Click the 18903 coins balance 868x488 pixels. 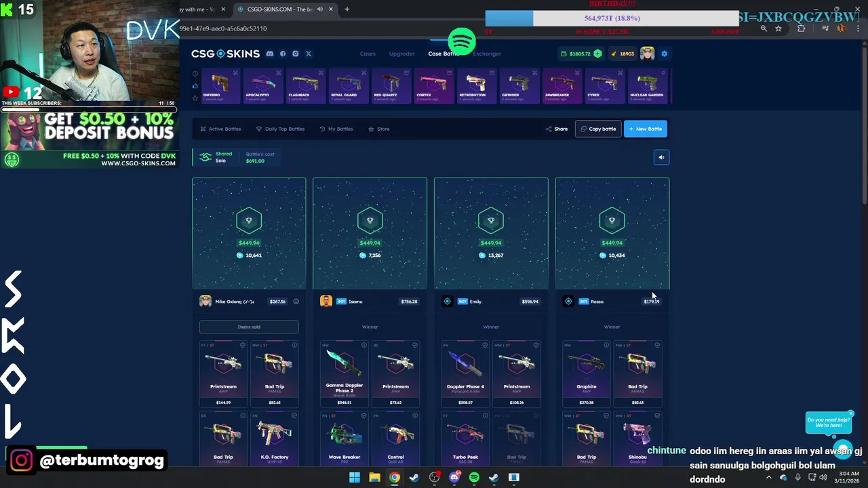623,54
